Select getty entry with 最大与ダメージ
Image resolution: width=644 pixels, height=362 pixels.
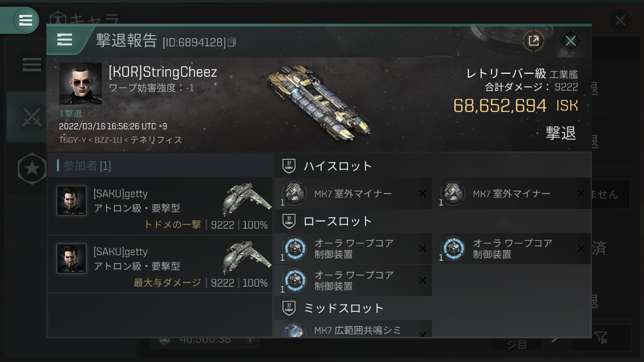(160, 264)
